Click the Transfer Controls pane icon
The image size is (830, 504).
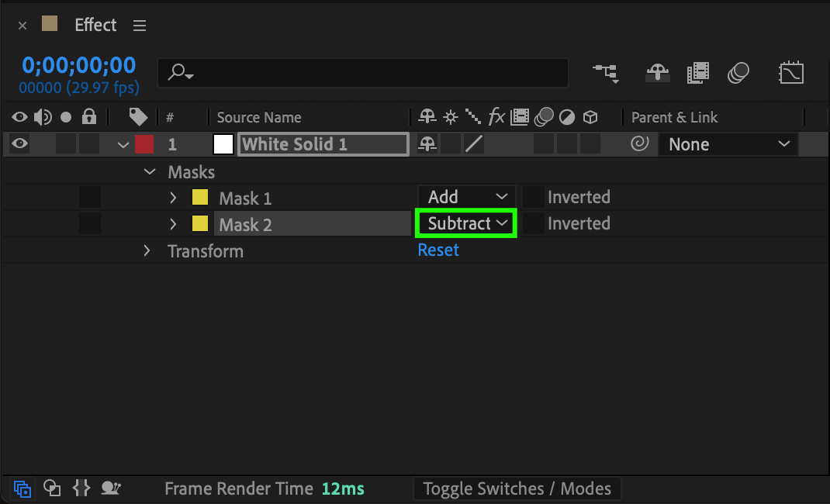click(x=52, y=488)
